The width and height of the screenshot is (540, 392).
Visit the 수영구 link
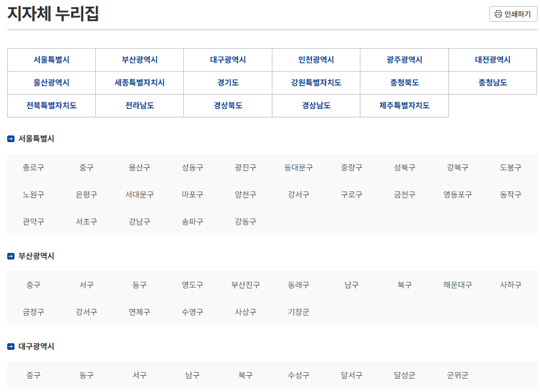[x=192, y=312]
